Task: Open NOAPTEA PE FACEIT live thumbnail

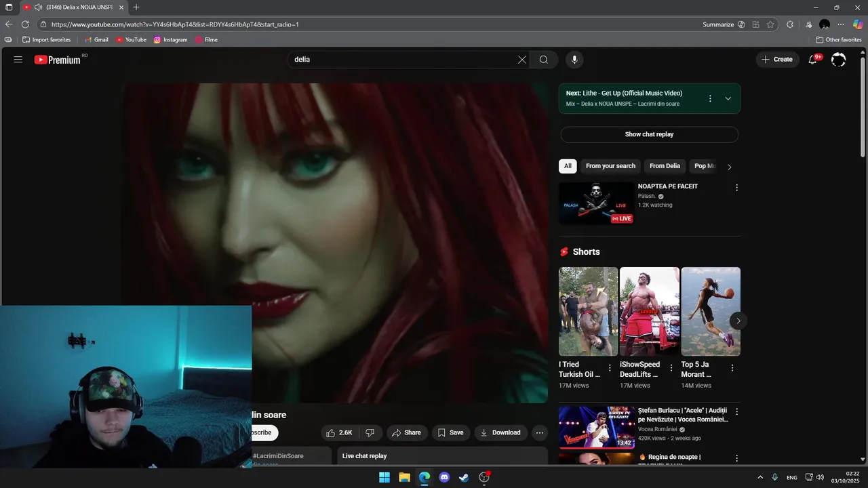Action: (596, 203)
